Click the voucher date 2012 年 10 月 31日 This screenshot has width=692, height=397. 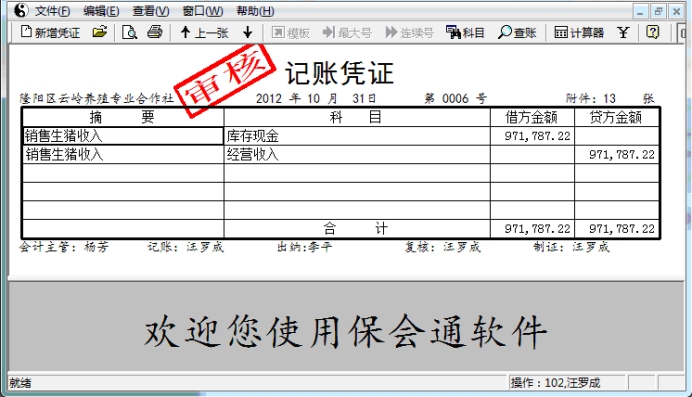tap(316, 98)
